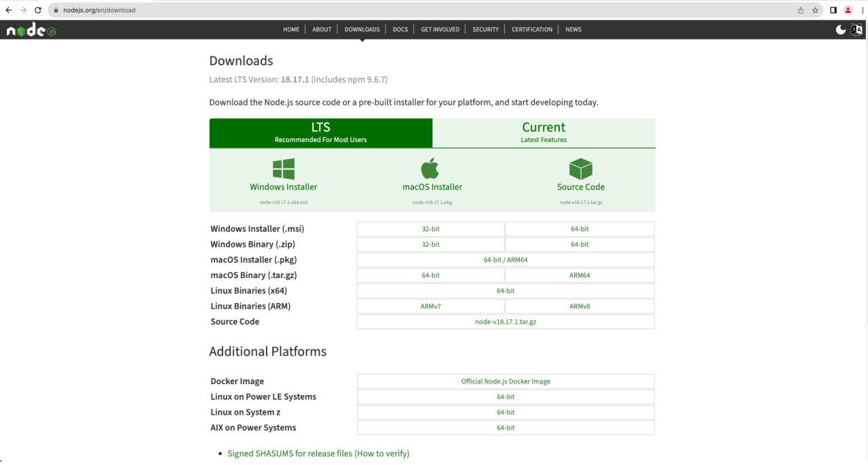Open GET INVOLVED nav item
Image resolution: width=868 pixels, height=465 pixels.
[440, 29]
